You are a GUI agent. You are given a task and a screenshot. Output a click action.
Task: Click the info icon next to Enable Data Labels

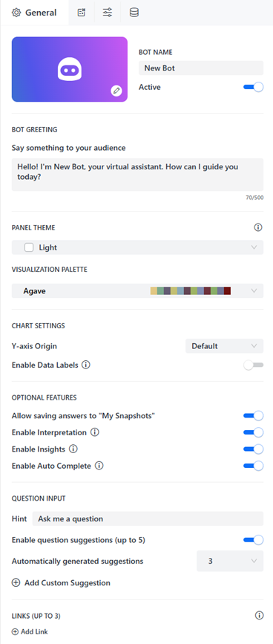pyautogui.click(x=85, y=365)
